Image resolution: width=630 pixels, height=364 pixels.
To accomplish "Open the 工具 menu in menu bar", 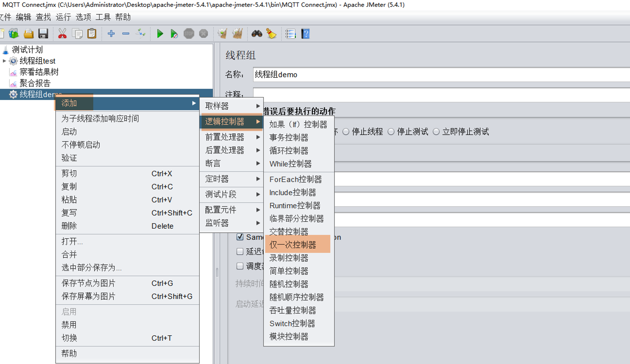I will [103, 17].
